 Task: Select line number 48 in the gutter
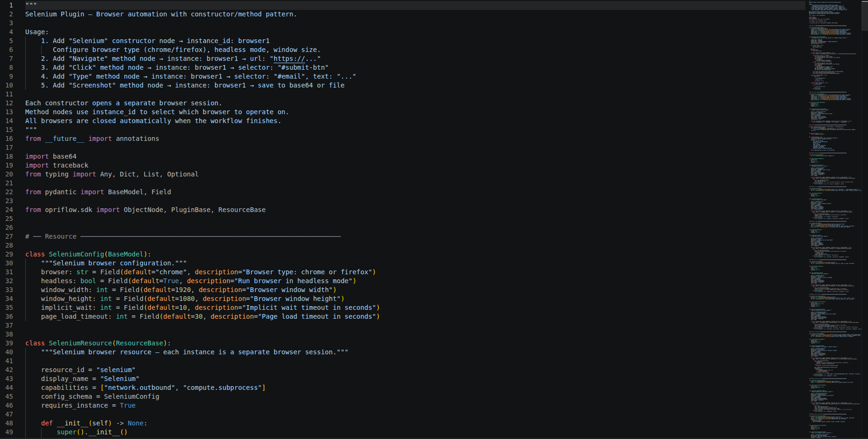tap(9, 423)
